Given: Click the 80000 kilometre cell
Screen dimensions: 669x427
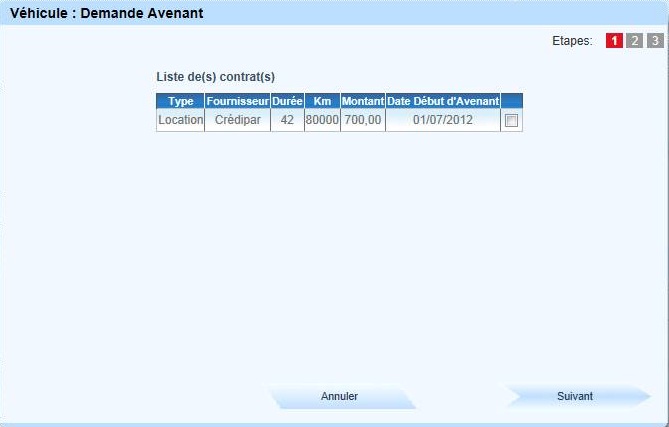Looking at the screenshot, I should 321,120.
